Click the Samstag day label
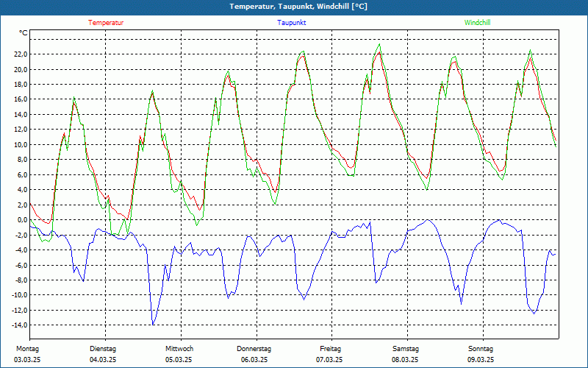 (406, 349)
